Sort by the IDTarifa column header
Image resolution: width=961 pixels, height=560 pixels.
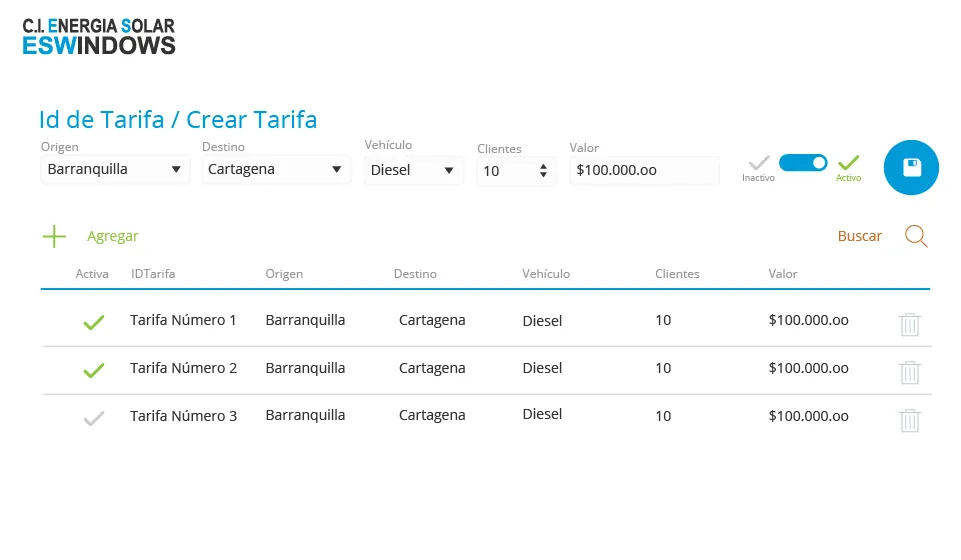tap(153, 274)
